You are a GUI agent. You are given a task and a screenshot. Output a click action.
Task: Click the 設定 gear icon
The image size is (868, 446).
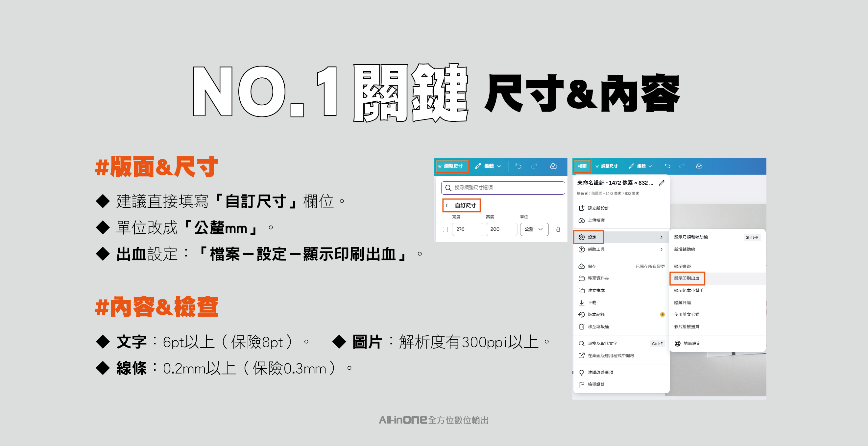coord(582,237)
